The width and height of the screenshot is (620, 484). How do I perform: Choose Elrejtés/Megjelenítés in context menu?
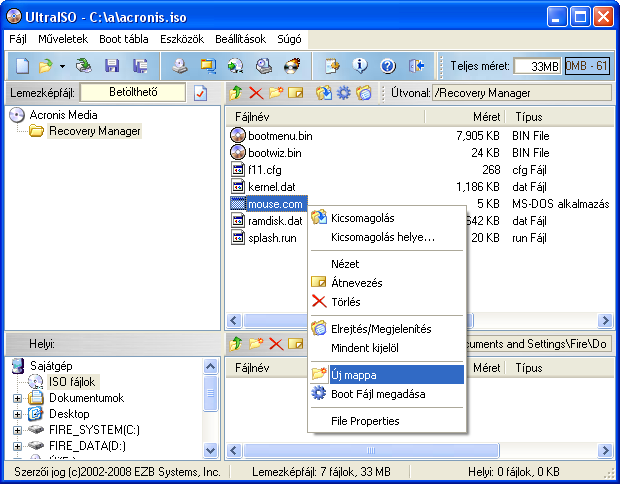[387, 329]
